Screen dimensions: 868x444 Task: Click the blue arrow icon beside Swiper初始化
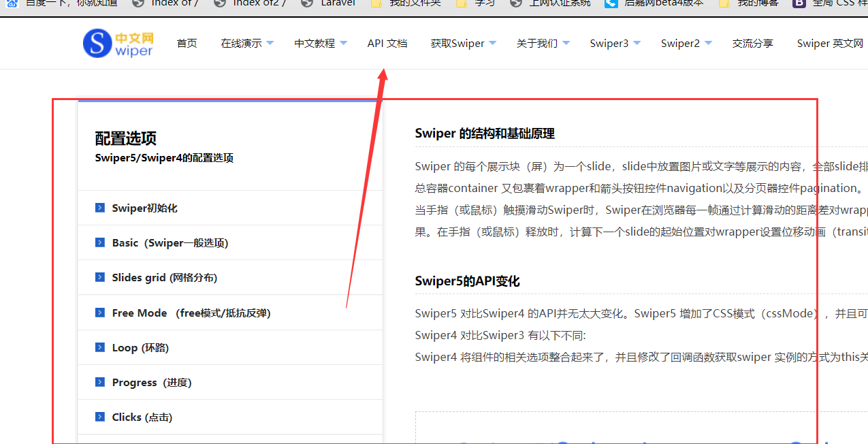[100, 208]
